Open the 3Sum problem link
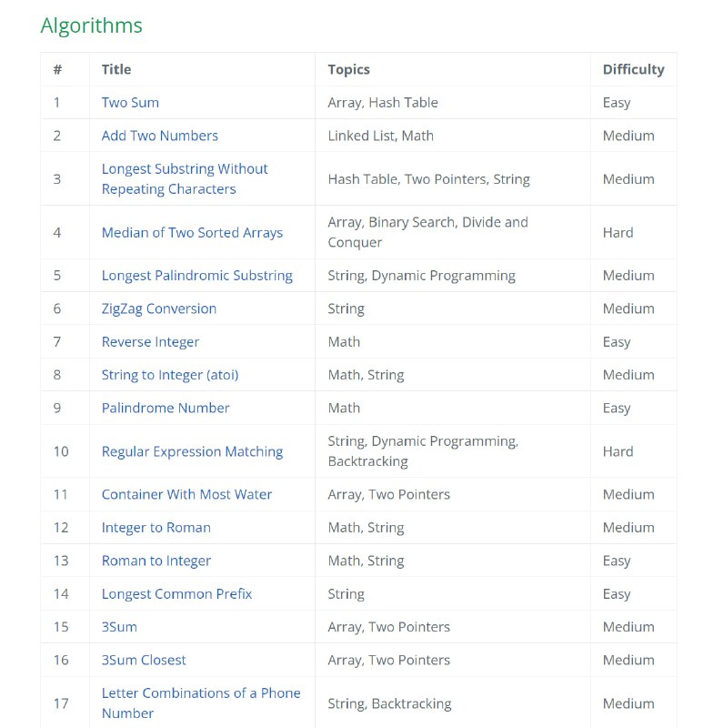This screenshot has width=723, height=728. [x=119, y=627]
